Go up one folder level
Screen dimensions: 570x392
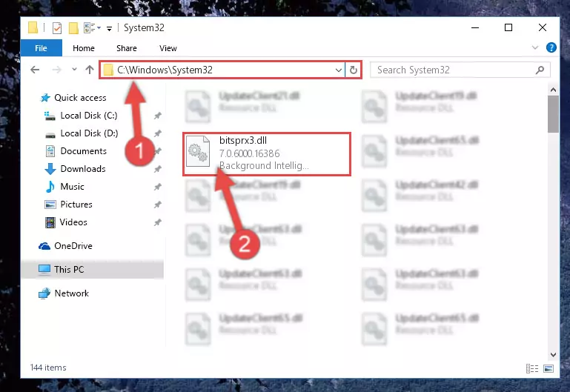pos(90,70)
